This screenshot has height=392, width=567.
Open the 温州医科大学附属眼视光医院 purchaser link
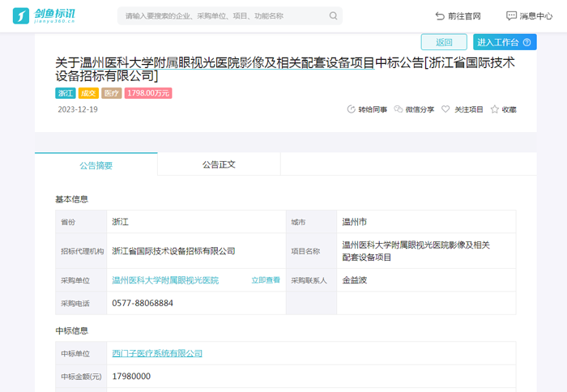point(165,280)
